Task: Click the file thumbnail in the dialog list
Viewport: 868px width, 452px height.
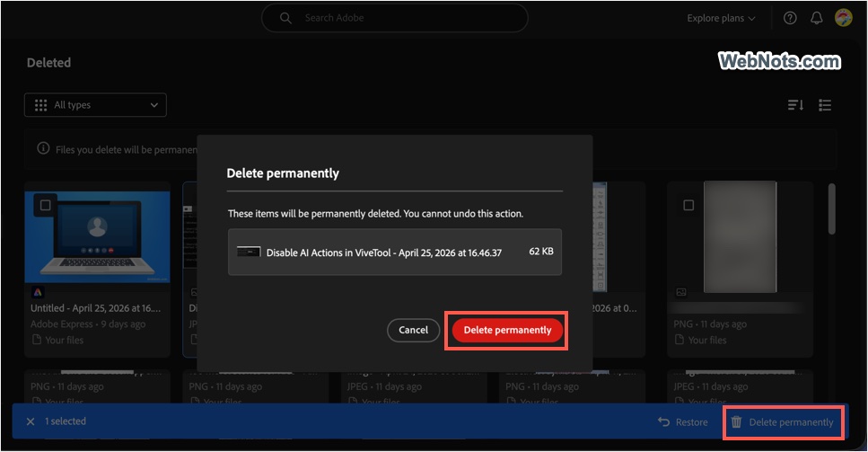Action: [x=249, y=252]
